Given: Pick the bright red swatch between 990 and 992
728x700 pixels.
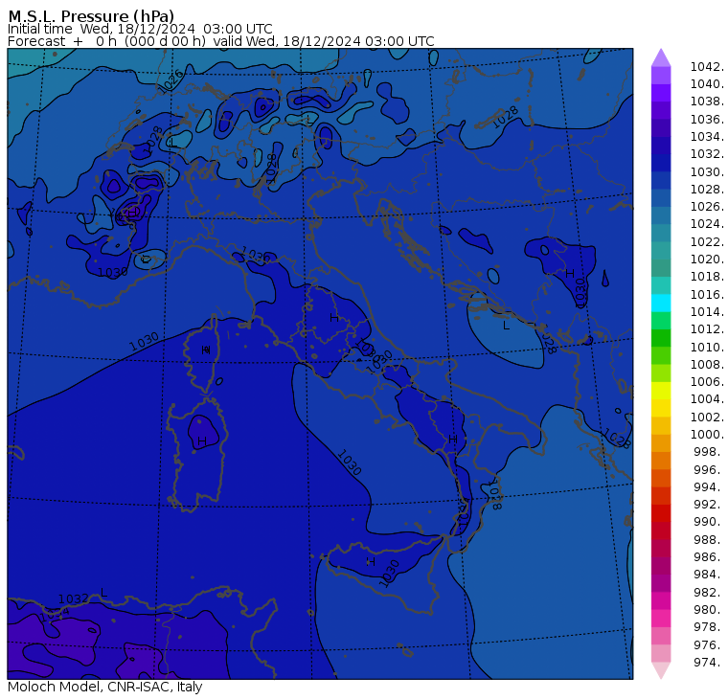Looking at the screenshot, I should click(661, 513).
